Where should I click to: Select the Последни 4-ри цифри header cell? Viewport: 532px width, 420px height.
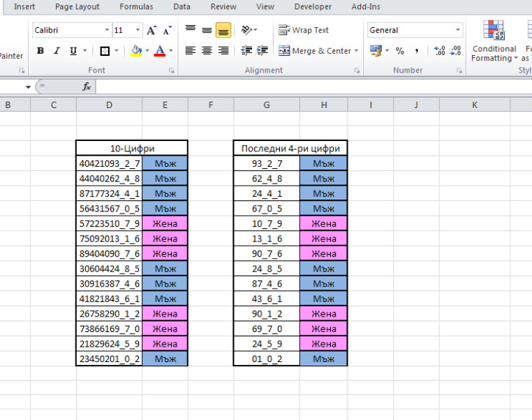pos(290,148)
